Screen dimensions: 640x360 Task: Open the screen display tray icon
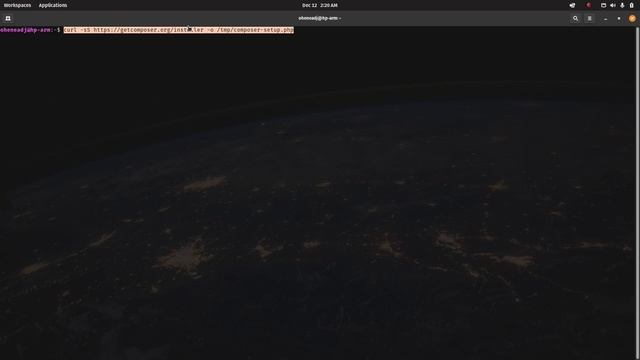tap(603, 5)
